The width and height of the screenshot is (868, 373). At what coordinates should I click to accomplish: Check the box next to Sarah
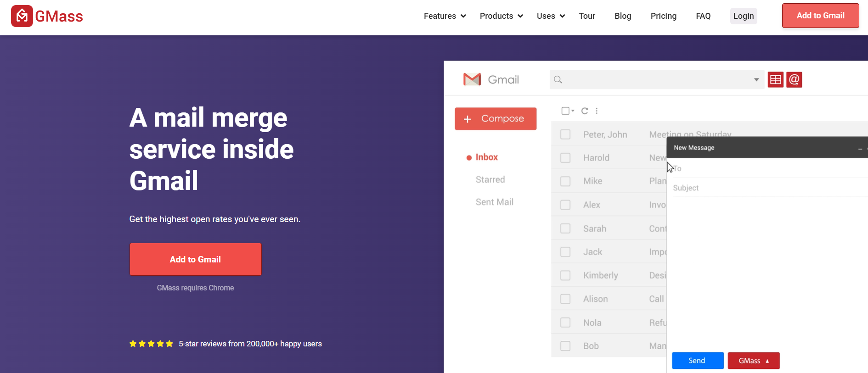[565, 228]
